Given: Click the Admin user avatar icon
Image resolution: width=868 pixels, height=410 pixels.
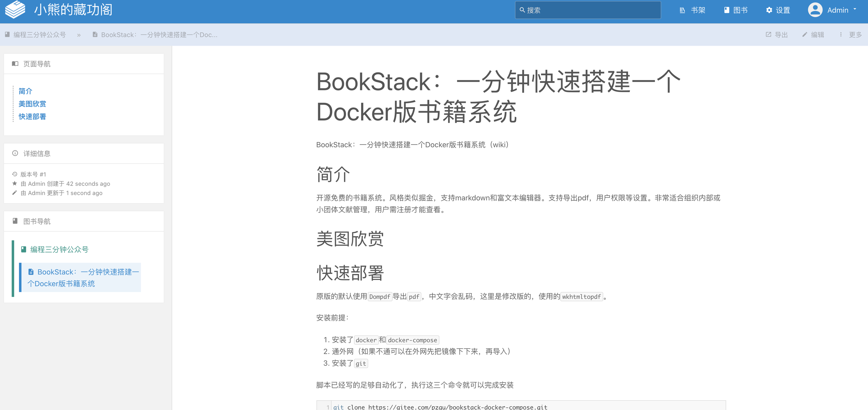Looking at the screenshot, I should pyautogui.click(x=815, y=10).
